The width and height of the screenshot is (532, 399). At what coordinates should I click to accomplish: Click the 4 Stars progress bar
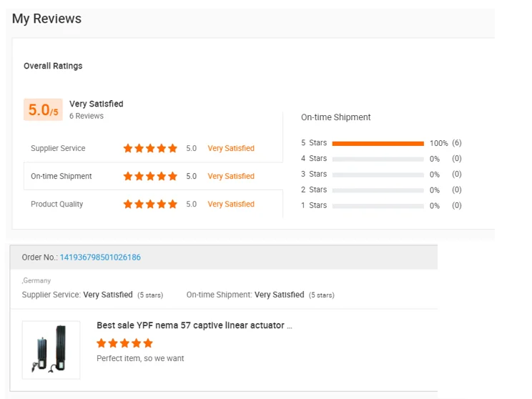378,159
